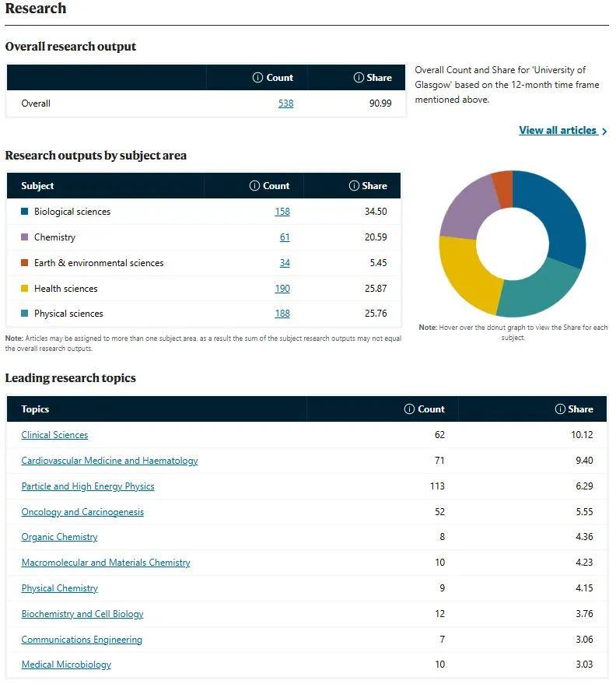Click info icon next to subject Share

(x=354, y=186)
